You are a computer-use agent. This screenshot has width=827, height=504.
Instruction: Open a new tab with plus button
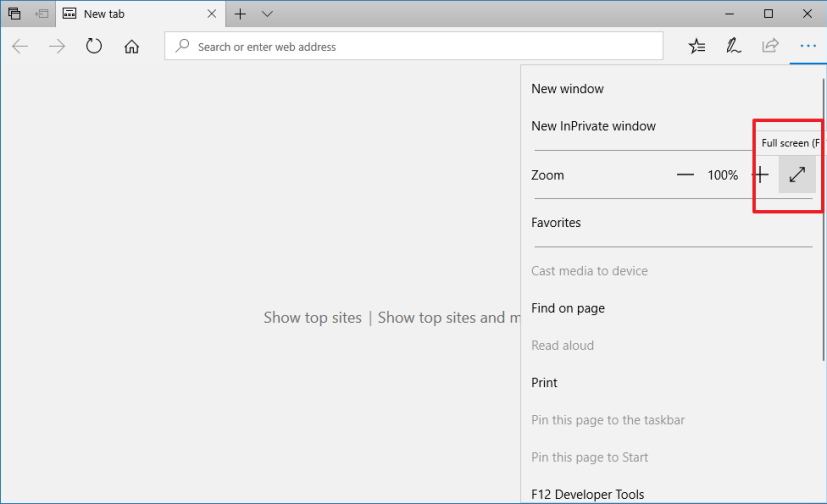(x=240, y=14)
